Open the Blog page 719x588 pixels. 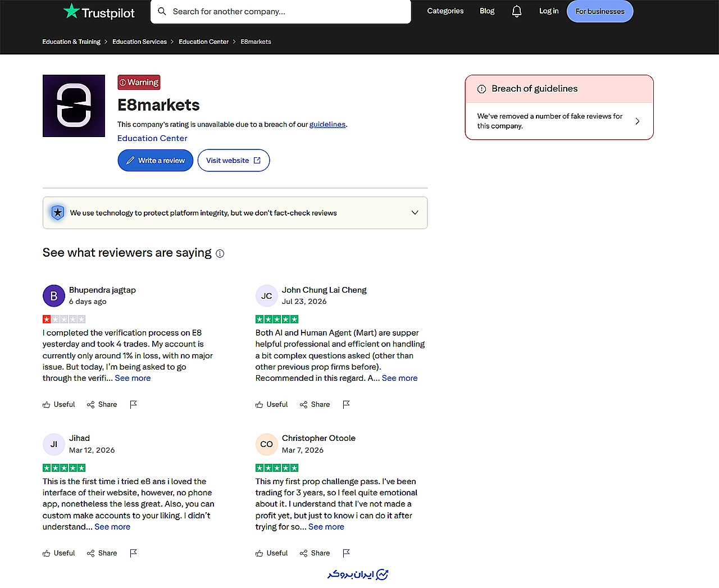487,11
